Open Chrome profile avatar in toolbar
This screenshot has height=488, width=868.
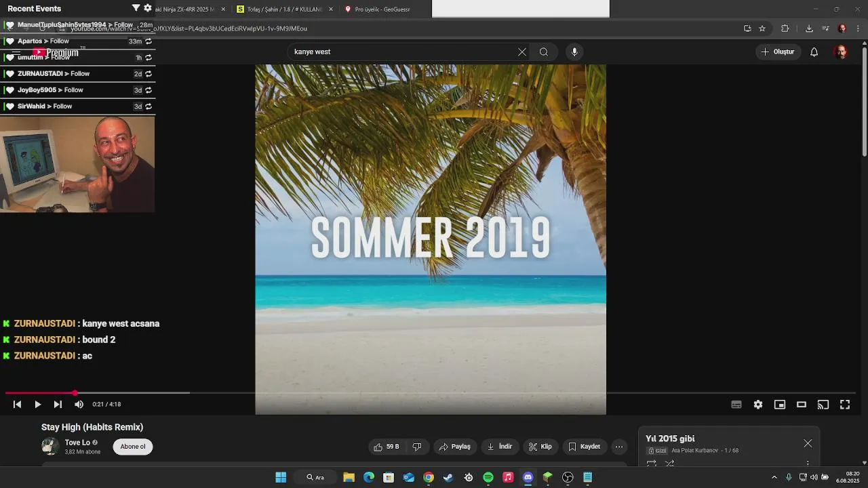pyautogui.click(x=842, y=28)
